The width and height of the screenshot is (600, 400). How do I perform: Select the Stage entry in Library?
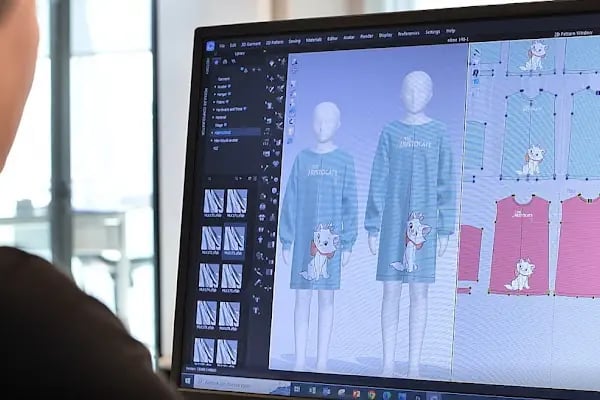pyautogui.click(x=220, y=125)
